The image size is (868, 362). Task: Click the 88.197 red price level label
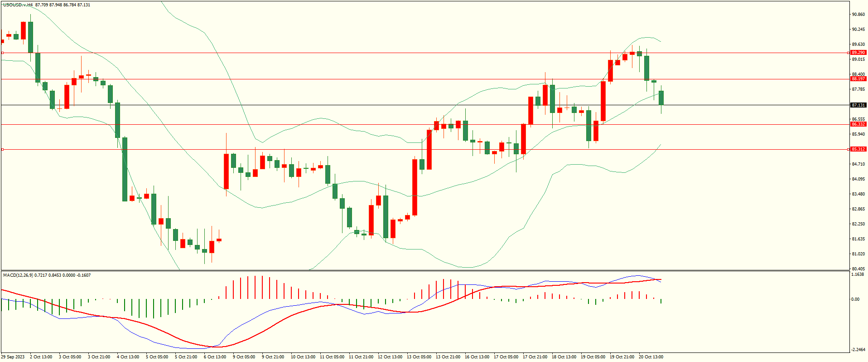pyautogui.click(x=858, y=79)
